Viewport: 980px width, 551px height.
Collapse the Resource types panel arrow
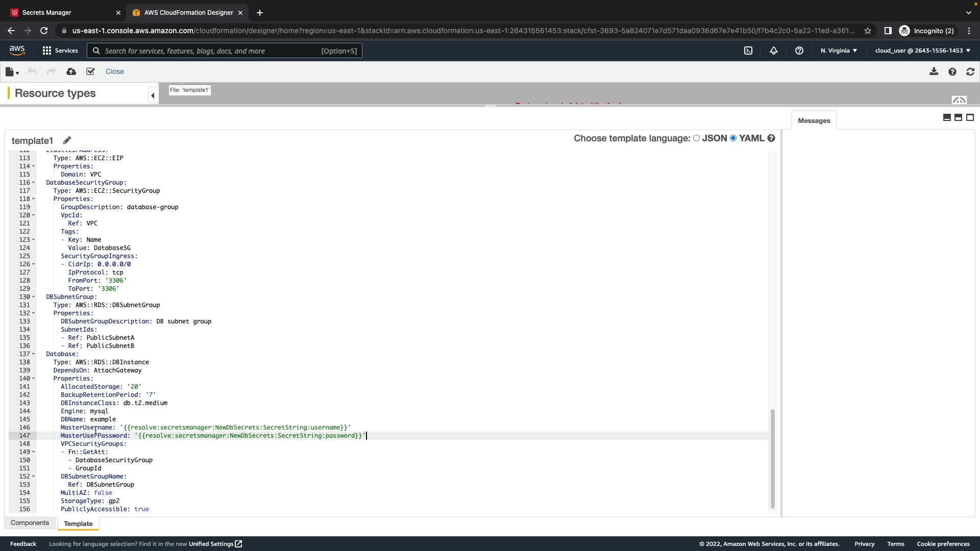click(153, 95)
